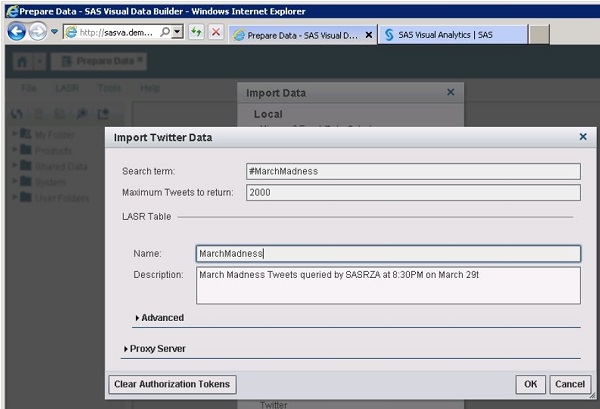Viewport: 600px width, 409px height.
Task: Click the browser Forward arrow button
Action: (x=38, y=31)
